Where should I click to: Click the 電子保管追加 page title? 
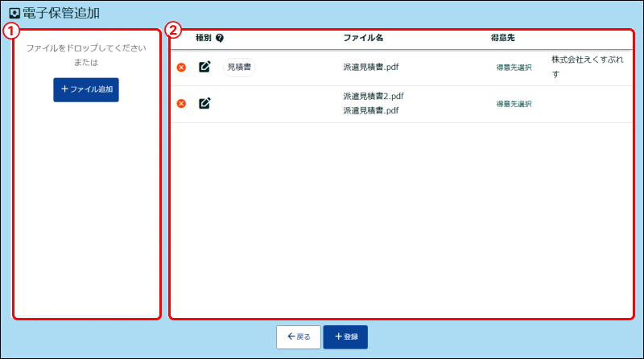tap(61, 13)
